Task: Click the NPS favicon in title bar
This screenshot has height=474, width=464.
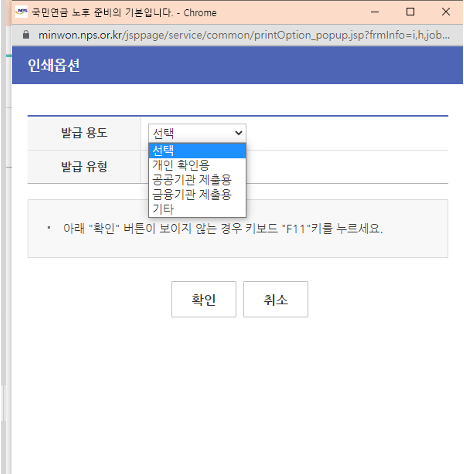Action: coord(22,12)
